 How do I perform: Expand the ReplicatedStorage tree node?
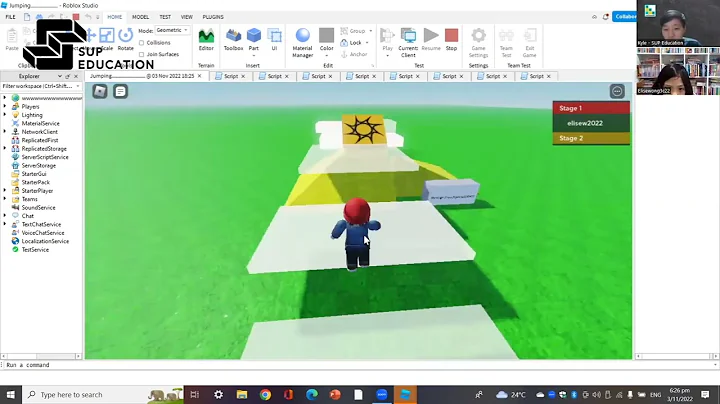pyautogui.click(x=5, y=149)
